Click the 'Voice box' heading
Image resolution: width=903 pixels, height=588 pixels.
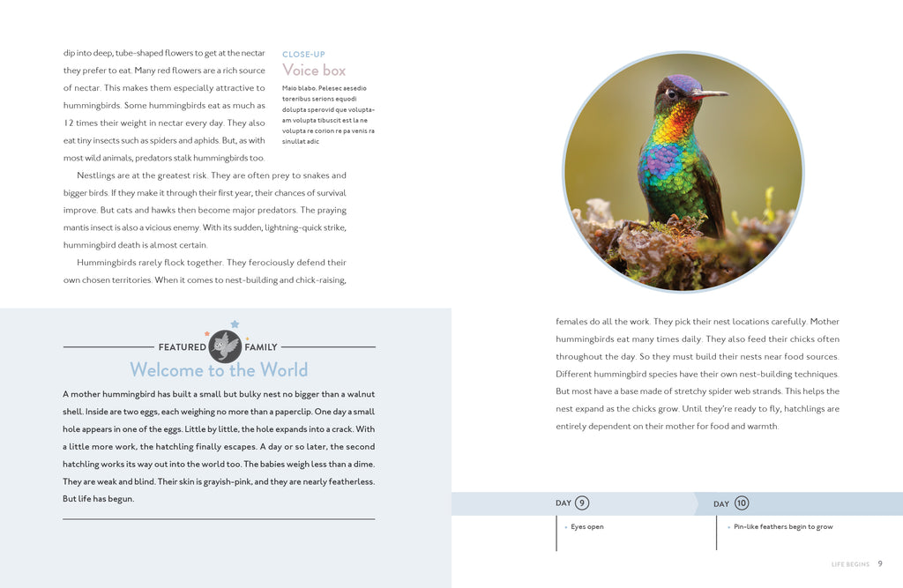(x=314, y=71)
